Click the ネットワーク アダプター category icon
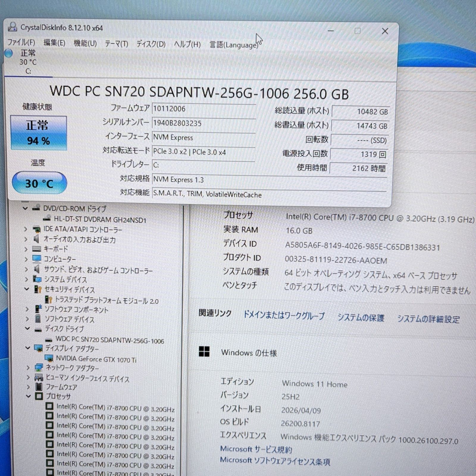The height and width of the screenshot is (476, 476). (39, 367)
